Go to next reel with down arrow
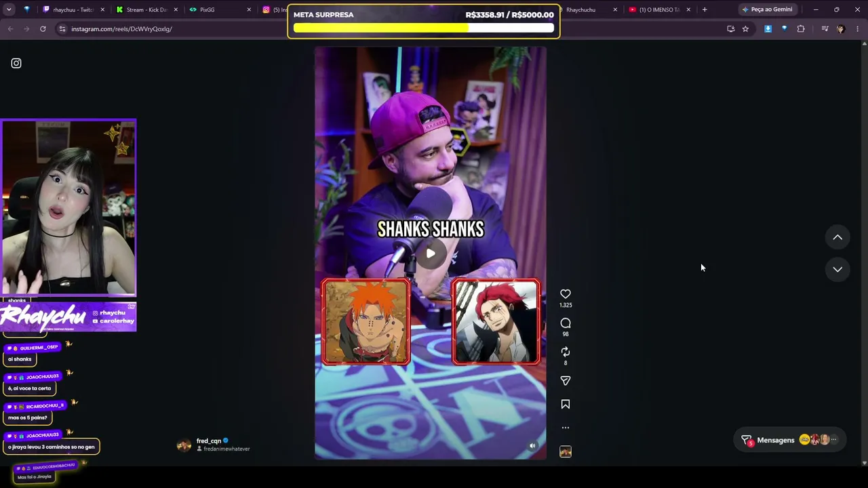This screenshot has height=488, width=868. click(837, 269)
